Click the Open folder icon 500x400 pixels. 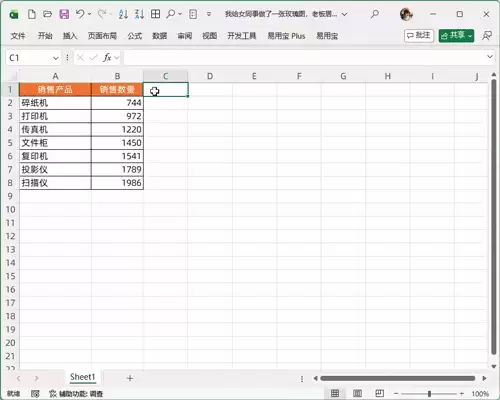pyautogui.click(x=48, y=14)
